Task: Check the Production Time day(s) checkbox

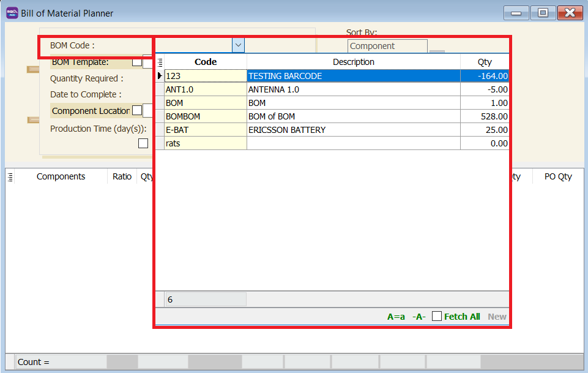Action: [x=143, y=143]
